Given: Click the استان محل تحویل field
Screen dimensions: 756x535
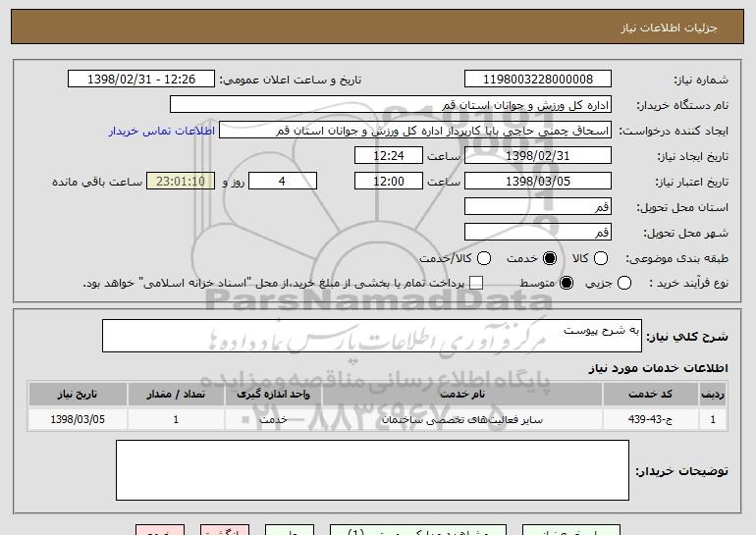Looking at the screenshot, I should coord(538,207).
